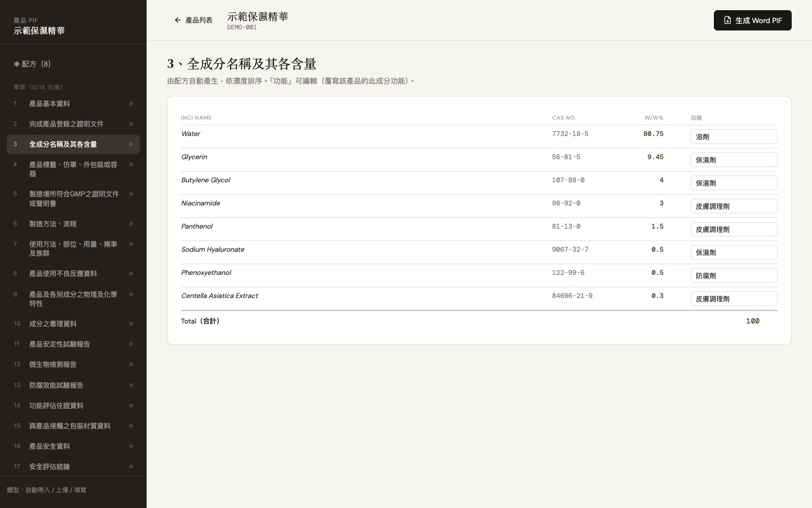This screenshot has width=812, height=508.
Task: Click the 1.5 percentage value for Panthenol
Action: coord(657,226)
